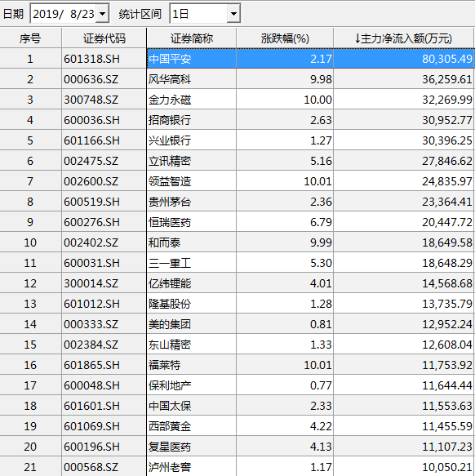Select stock code 601166.SH

click(x=91, y=140)
